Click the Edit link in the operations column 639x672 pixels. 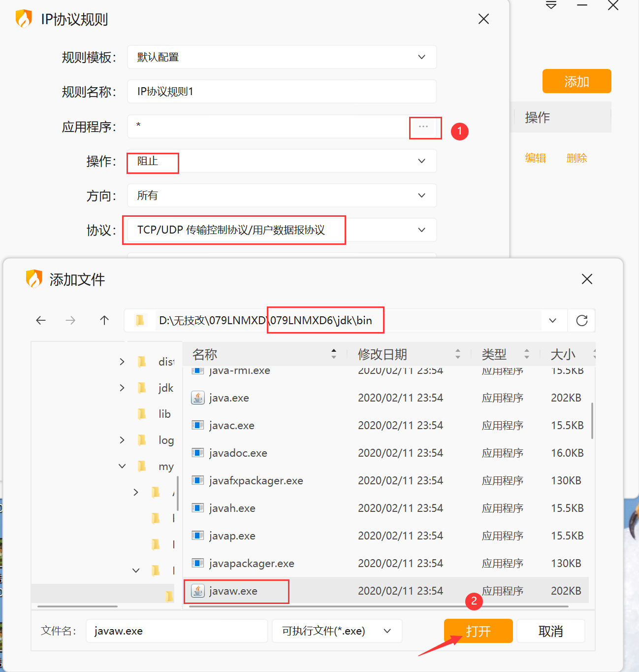point(536,158)
